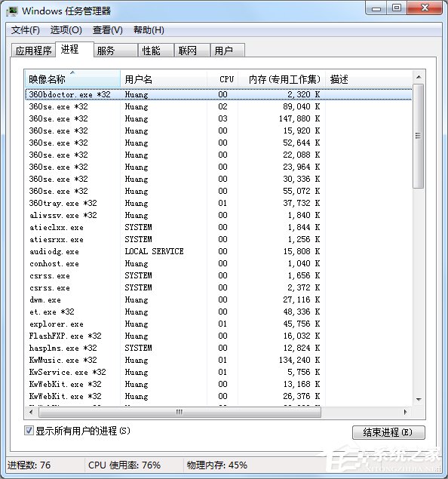The height and width of the screenshot is (479, 448).
Task: Select 360se.exe row using 30,336 K
Action: pos(219,179)
